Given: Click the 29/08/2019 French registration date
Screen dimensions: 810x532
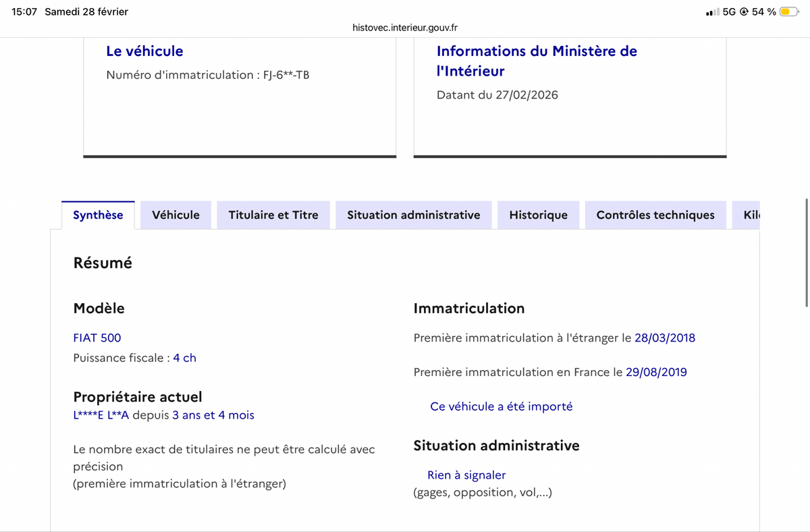Looking at the screenshot, I should tap(656, 372).
